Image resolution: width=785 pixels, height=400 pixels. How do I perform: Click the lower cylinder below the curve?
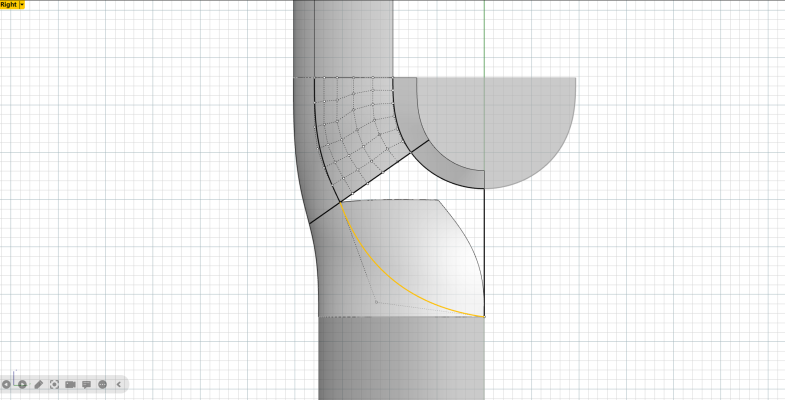point(400,358)
